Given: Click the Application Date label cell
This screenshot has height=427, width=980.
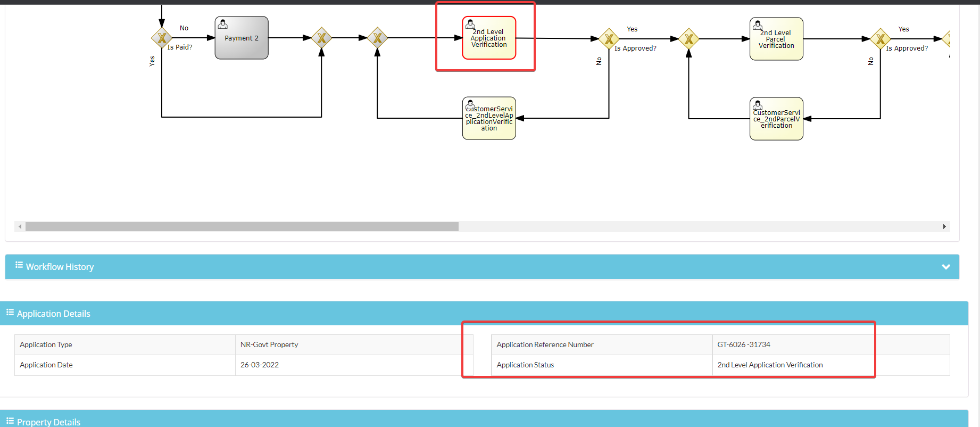Looking at the screenshot, I should click(125, 365).
